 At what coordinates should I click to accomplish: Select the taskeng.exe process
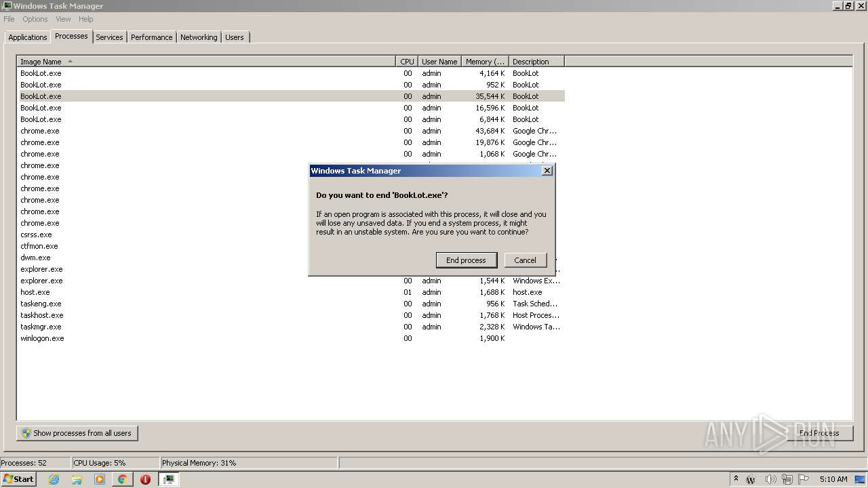tap(41, 304)
